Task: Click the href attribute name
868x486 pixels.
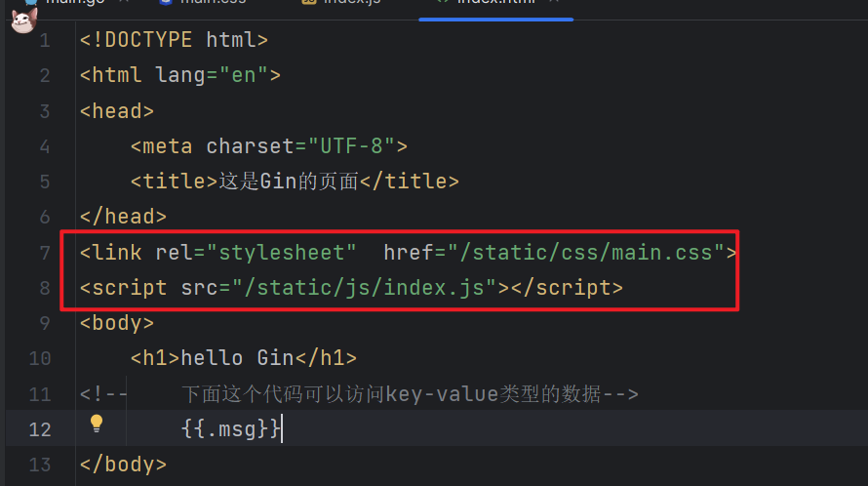Action: pos(409,252)
